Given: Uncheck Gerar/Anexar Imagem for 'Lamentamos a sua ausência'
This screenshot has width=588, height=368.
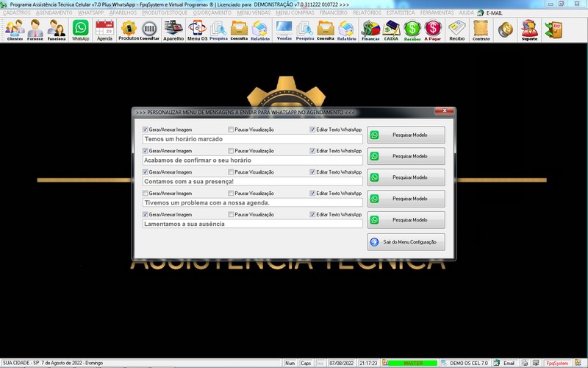Looking at the screenshot, I should (145, 214).
